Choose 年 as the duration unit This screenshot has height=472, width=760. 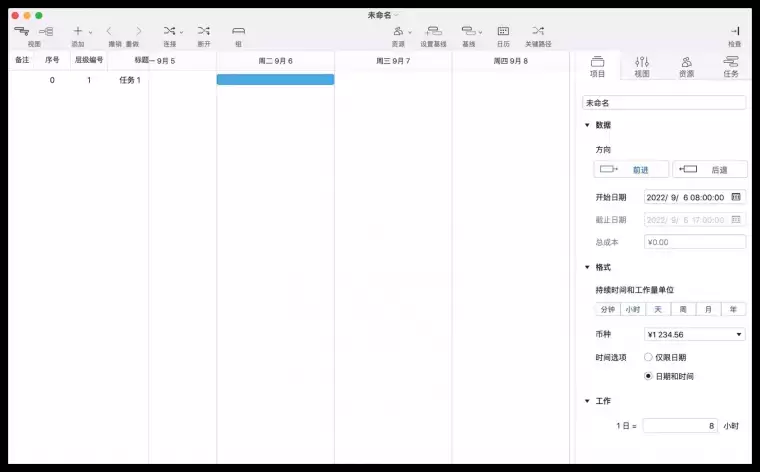coord(733,309)
